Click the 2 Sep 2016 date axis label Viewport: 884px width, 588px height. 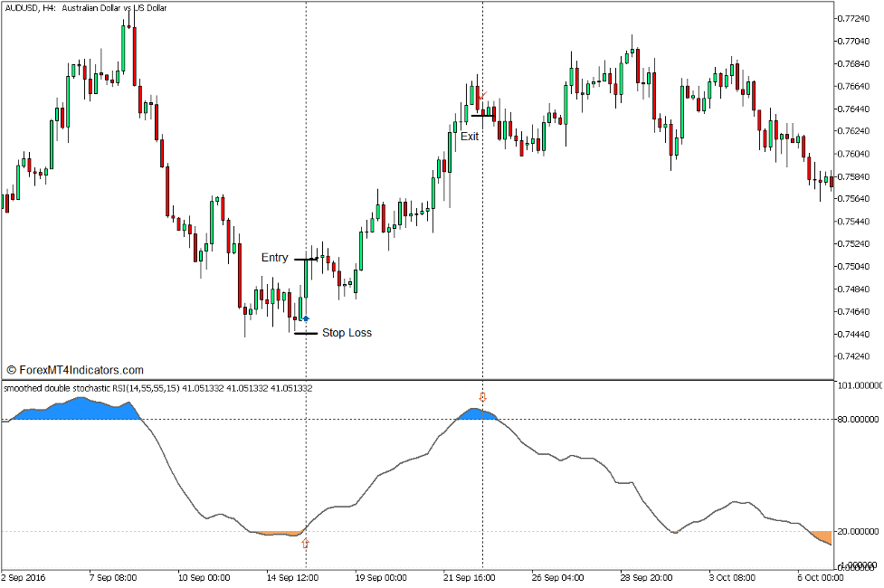pos(23,576)
